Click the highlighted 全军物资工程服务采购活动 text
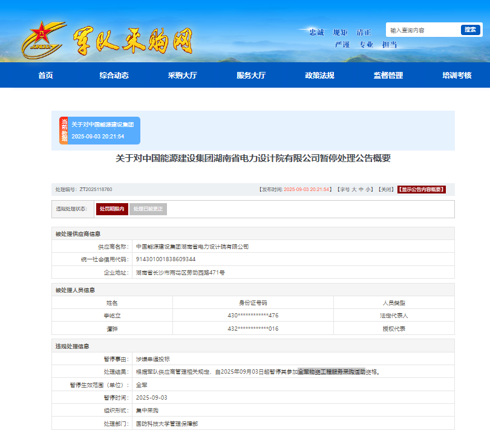This screenshot has width=490, height=448. pyautogui.click(x=332, y=372)
